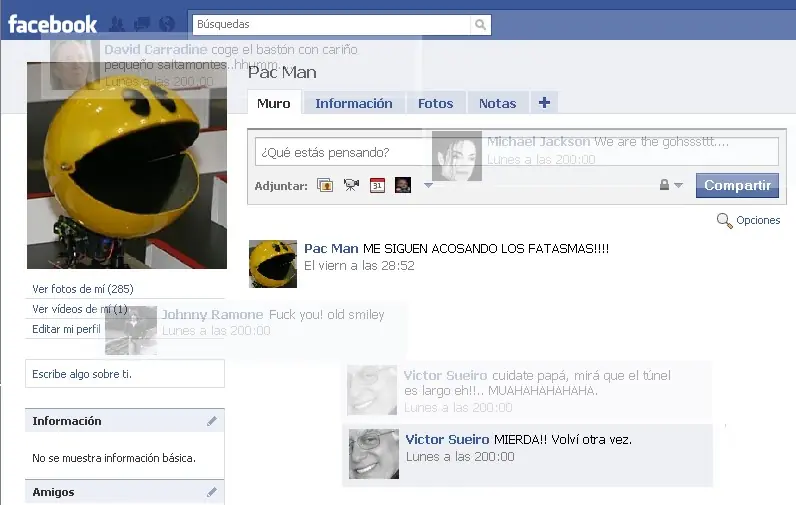Click Victor Sueiro's avatar in faded túnel post
This screenshot has height=505, width=796.
pos(372,390)
